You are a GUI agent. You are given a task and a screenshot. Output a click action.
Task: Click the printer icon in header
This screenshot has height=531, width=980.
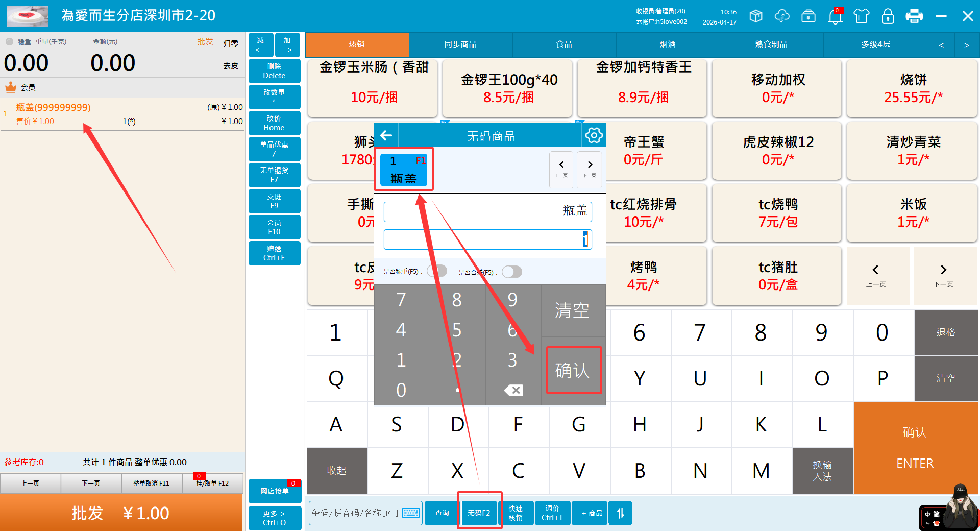coord(914,16)
